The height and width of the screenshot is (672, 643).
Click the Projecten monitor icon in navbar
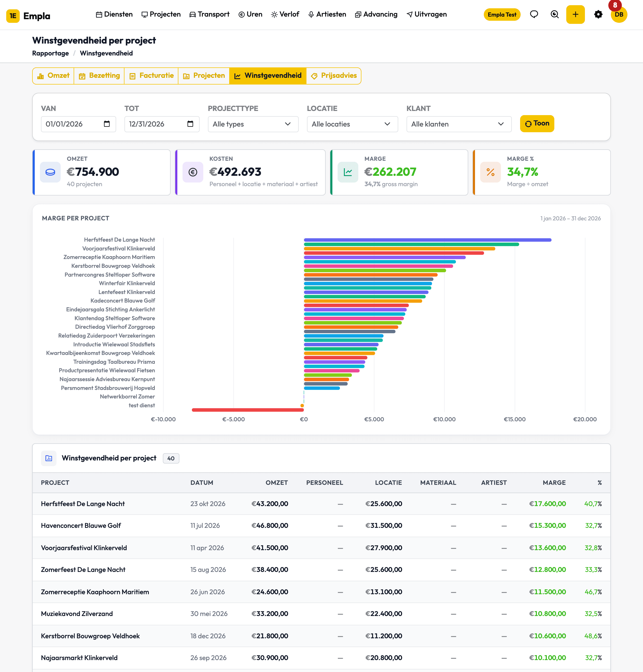pyautogui.click(x=145, y=15)
